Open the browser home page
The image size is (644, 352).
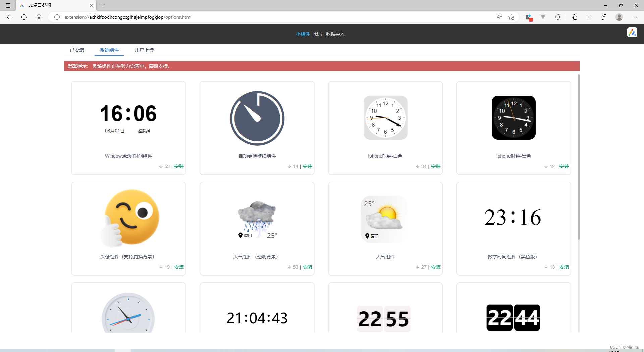tap(39, 17)
